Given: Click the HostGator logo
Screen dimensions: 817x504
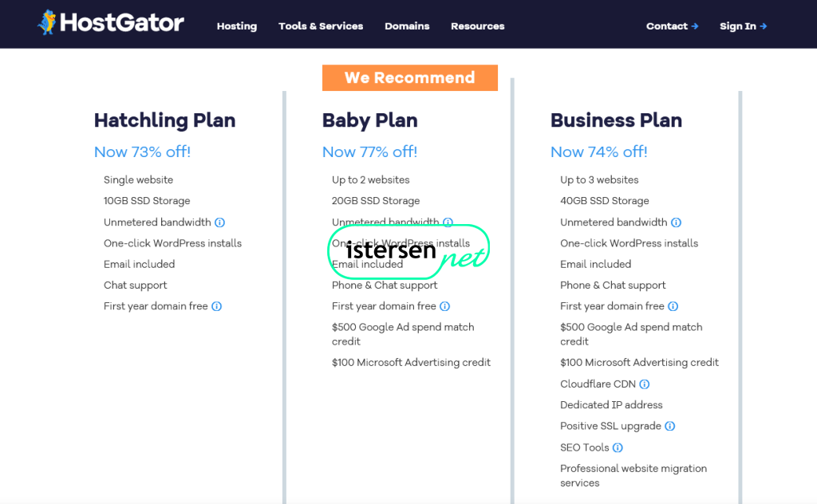Looking at the screenshot, I should pyautogui.click(x=110, y=22).
